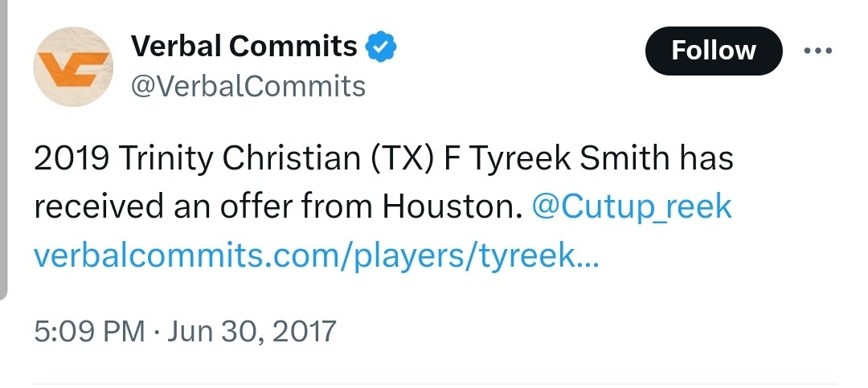The image size is (868, 388).
Task: Click the word Houston in the tweet
Action: pos(448,206)
